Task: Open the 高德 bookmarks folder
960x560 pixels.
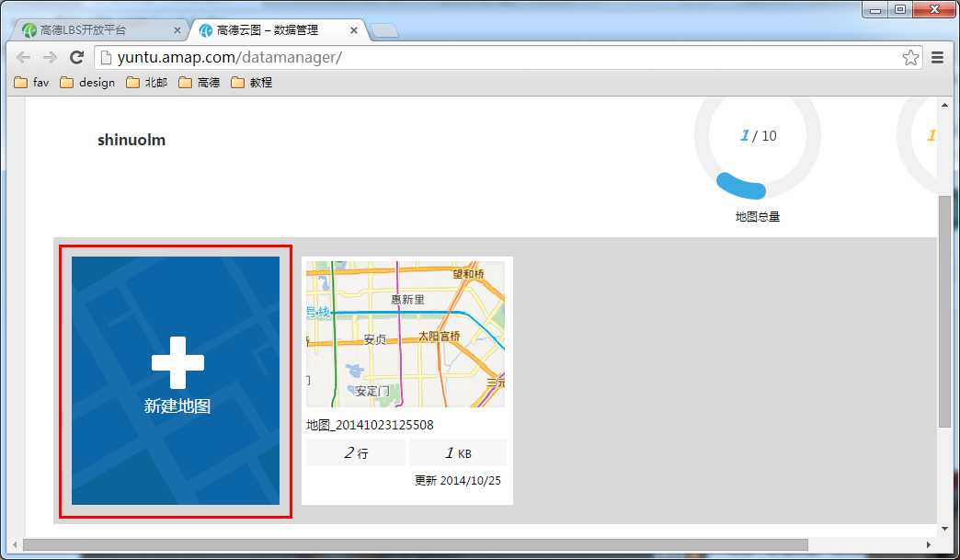Action: (x=200, y=82)
